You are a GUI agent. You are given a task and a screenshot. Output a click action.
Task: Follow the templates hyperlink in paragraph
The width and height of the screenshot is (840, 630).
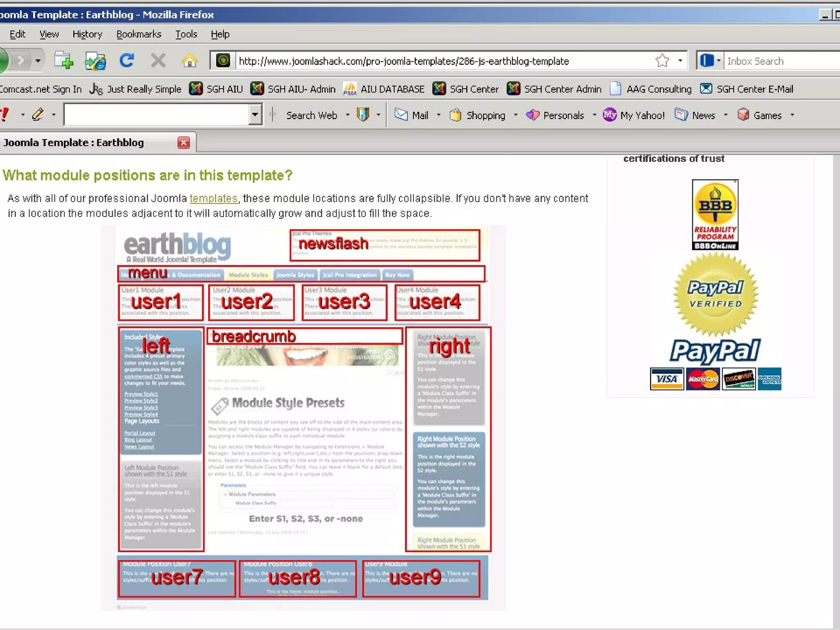213,199
